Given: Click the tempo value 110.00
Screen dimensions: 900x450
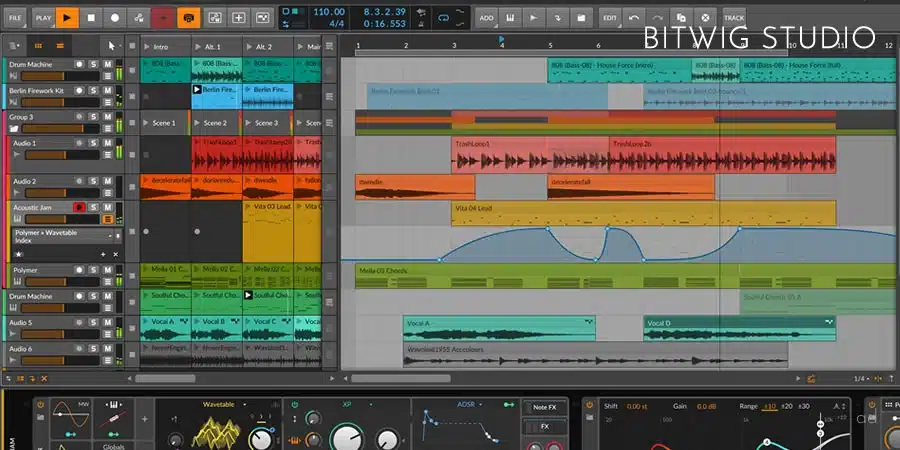Looking at the screenshot, I should coord(329,11).
